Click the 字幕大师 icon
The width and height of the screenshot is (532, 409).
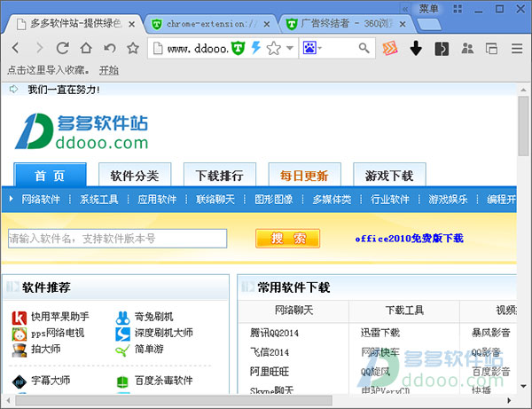(x=19, y=381)
